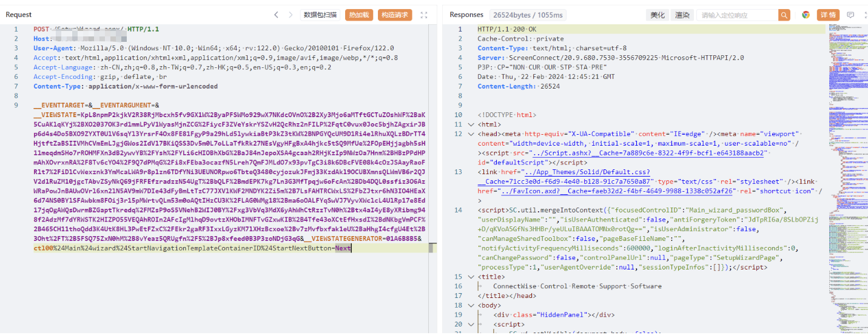Image resolution: width=868 pixels, height=335 pixels.
Task: Collapse the <html> node at line 11
Action: pyautogui.click(x=471, y=124)
